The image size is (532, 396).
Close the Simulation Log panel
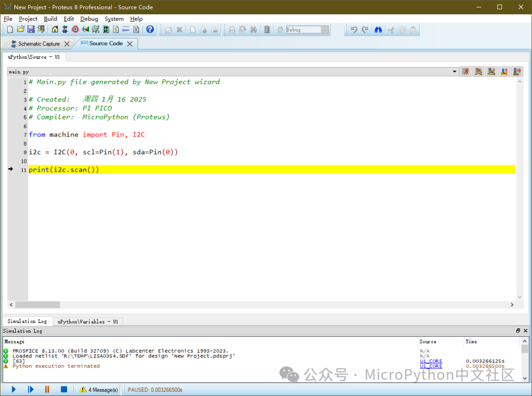point(526,330)
